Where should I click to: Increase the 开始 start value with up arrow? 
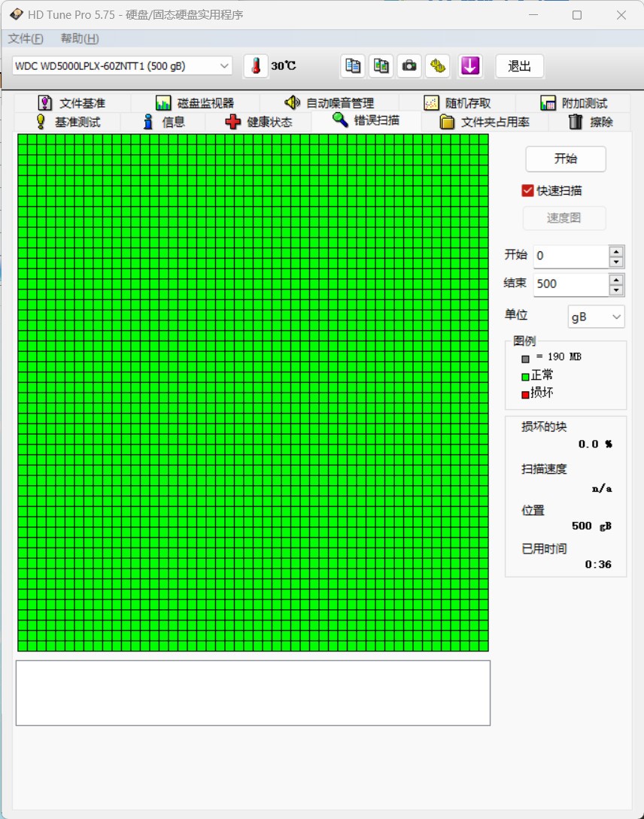616,251
